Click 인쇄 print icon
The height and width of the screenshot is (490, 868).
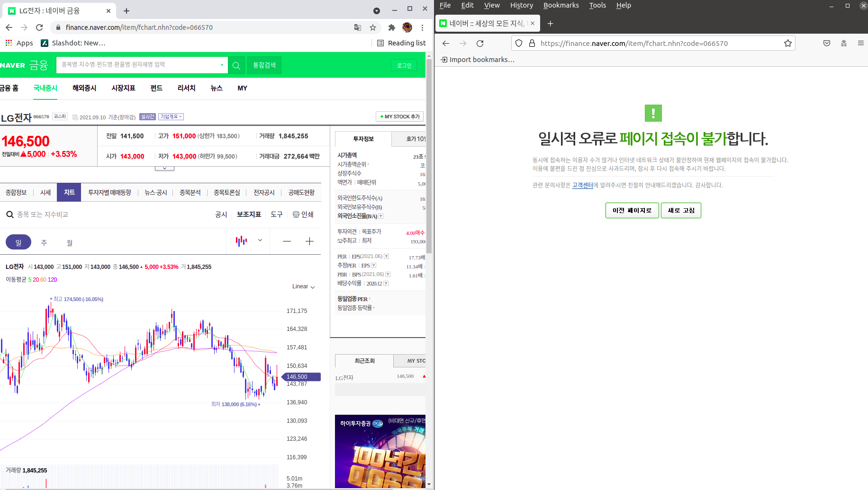point(303,214)
